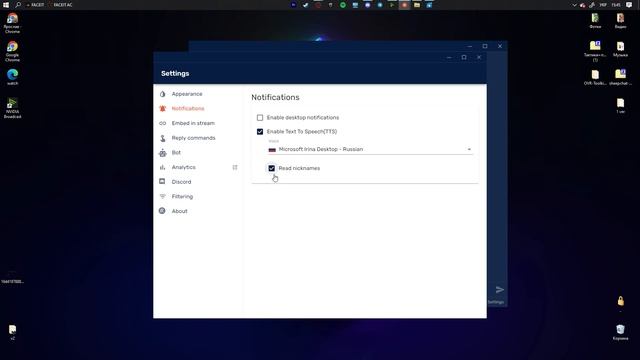This screenshot has width=640, height=360.
Task: Select the OVR Toolkit desktop file
Action: click(x=595, y=77)
